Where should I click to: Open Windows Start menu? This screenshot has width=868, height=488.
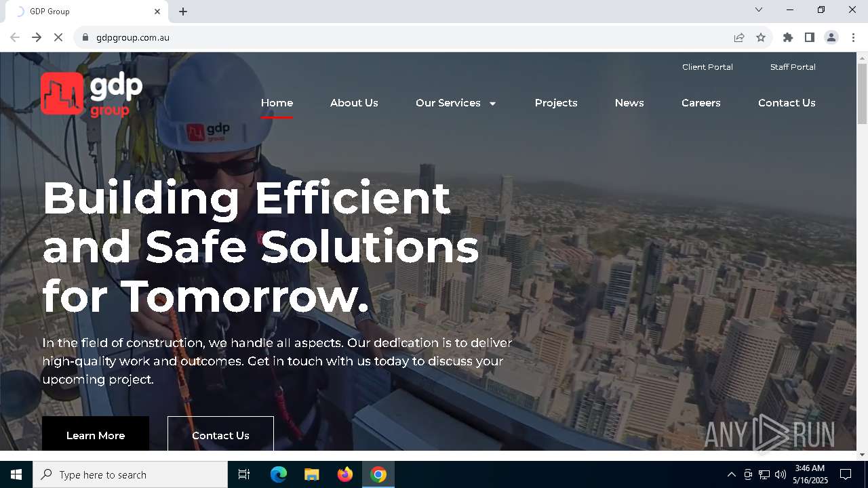click(x=16, y=474)
